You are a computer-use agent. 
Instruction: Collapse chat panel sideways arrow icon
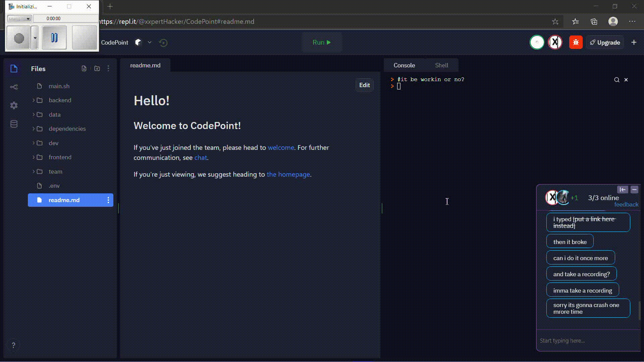click(x=623, y=190)
